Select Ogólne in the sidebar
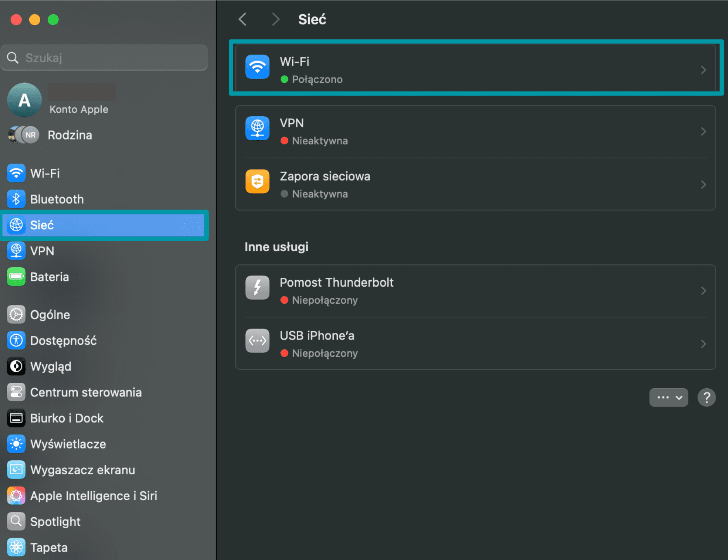Image resolution: width=728 pixels, height=560 pixels. 50,315
